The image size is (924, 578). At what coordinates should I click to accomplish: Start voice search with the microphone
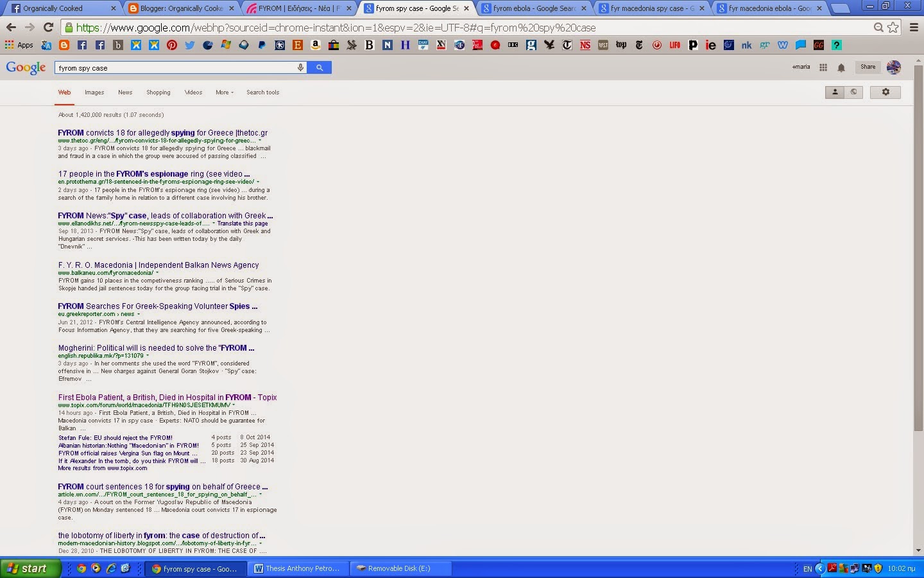click(300, 67)
